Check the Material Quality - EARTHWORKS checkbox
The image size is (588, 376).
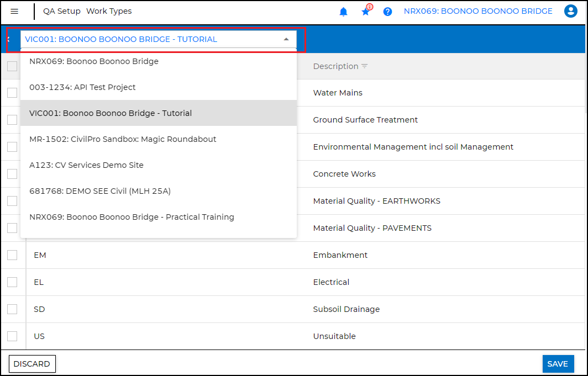[12, 201]
